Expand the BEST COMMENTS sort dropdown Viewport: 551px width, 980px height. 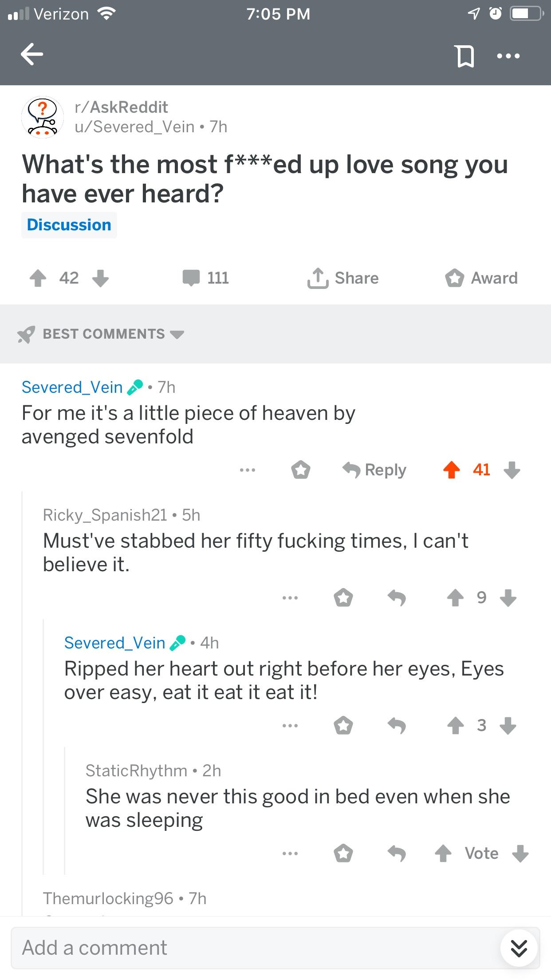(x=102, y=333)
